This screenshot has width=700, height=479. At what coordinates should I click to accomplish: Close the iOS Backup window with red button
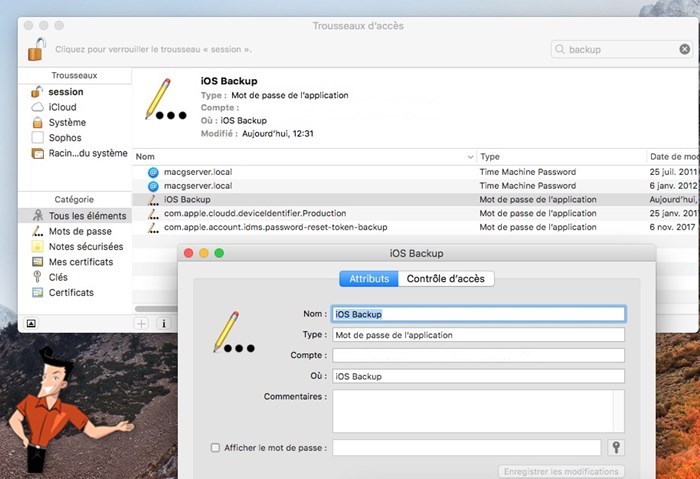[188, 253]
